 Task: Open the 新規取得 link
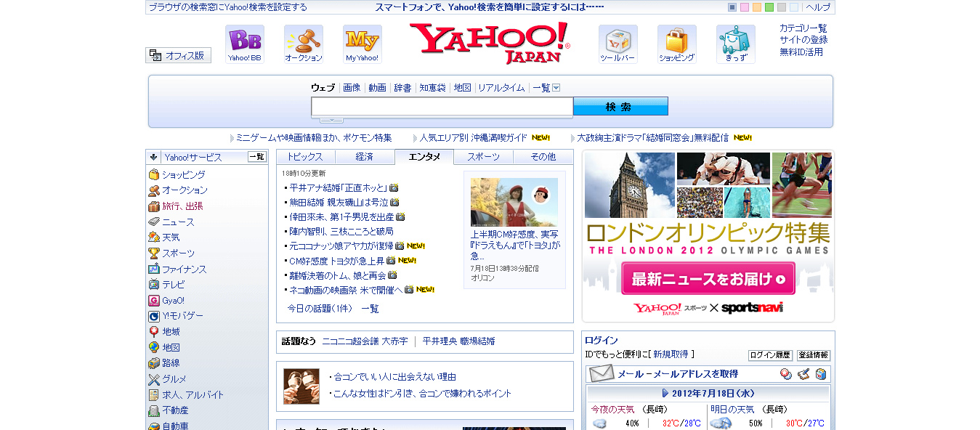[x=671, y=354]
